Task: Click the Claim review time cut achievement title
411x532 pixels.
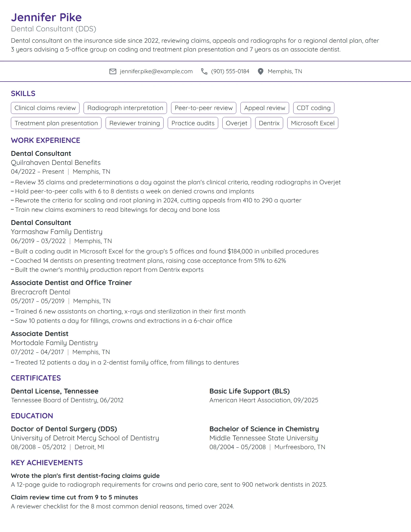Action: 75,497
